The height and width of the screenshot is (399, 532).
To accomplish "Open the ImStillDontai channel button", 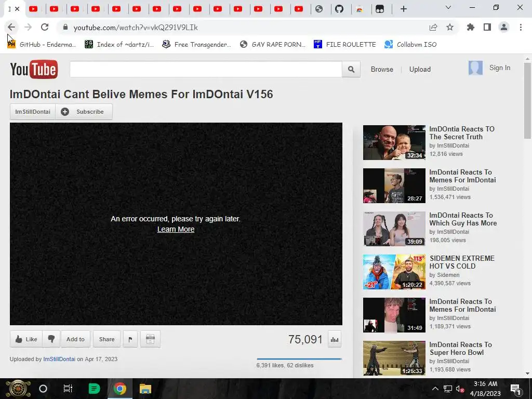I will point(33,112).
